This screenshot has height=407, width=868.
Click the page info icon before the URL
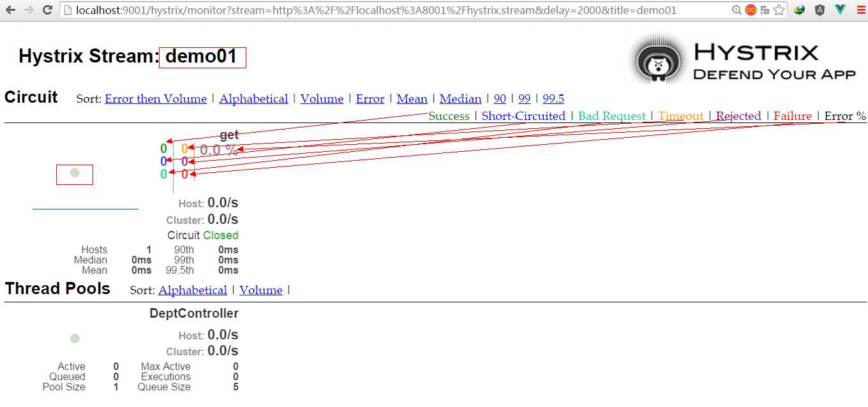coord(68,10)
